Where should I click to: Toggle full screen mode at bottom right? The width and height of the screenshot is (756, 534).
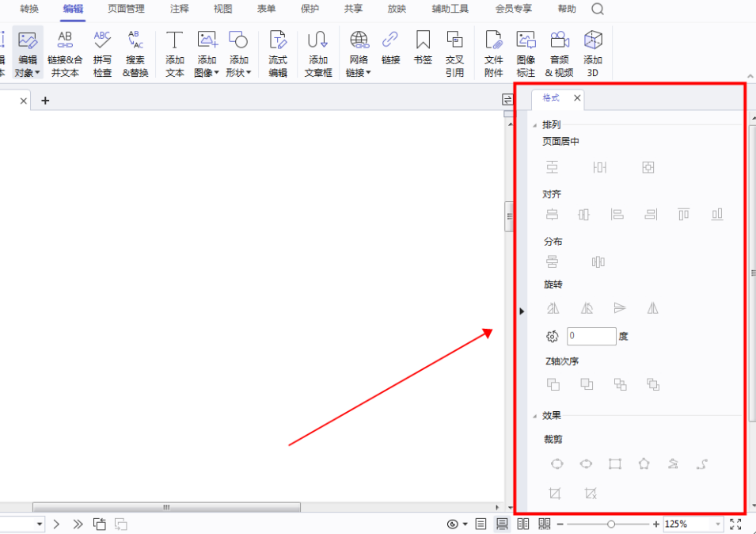735,524
